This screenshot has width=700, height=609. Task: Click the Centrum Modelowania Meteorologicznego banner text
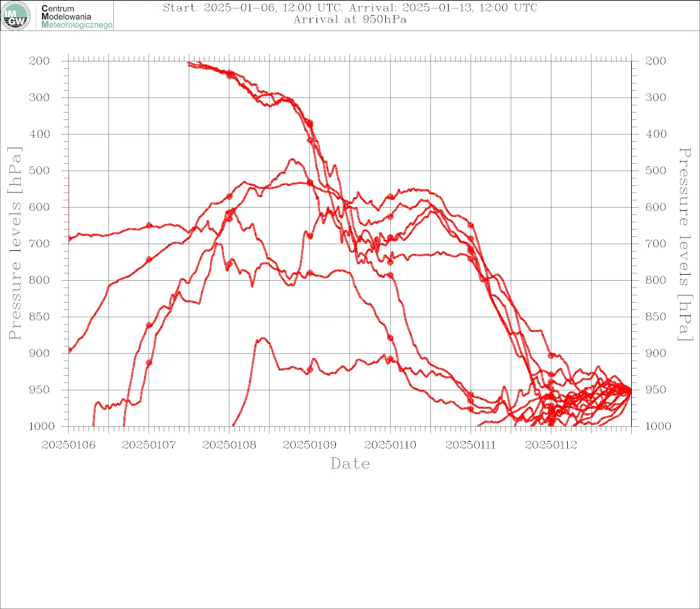[77, 16]
